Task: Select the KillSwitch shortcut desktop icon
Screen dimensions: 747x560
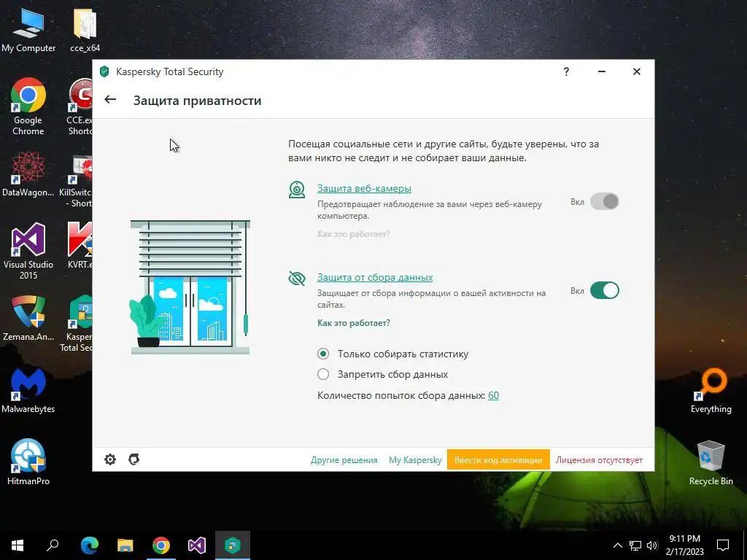Action: [76, 181]
